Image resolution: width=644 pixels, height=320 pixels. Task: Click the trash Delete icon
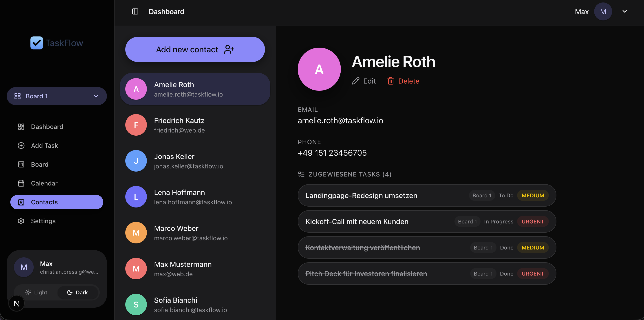click(x=390, y=81)
